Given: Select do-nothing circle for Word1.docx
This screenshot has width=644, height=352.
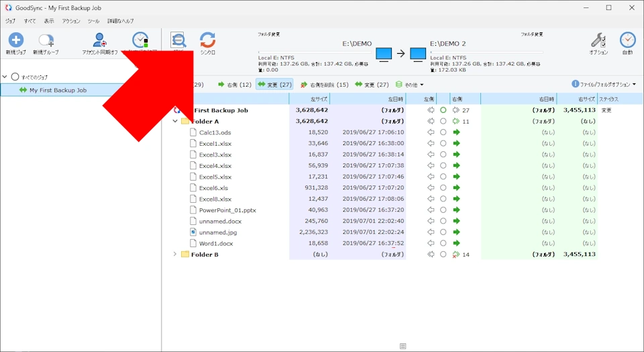Looking at the screenshot, I should pos(443,243).
